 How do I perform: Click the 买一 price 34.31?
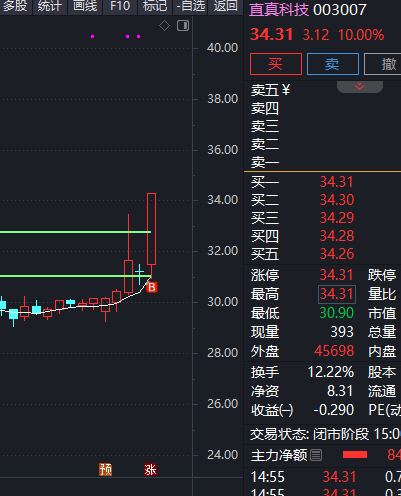(336, 182)
